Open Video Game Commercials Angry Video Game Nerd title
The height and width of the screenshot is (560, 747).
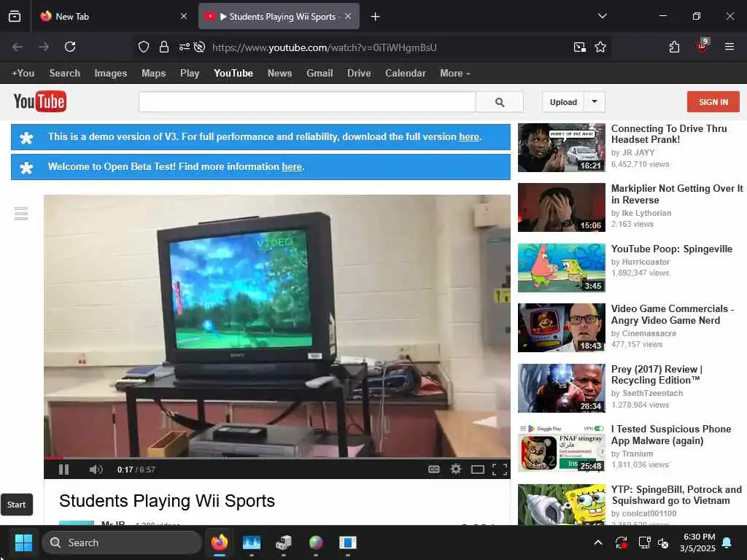tap(673, 314)
